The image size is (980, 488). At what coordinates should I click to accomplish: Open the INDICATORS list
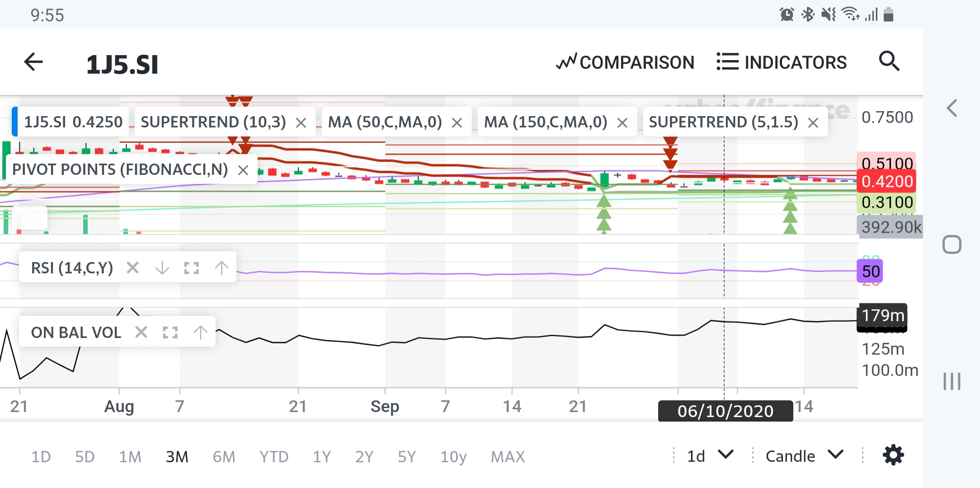pyautogui.click(x=782, y=62)
